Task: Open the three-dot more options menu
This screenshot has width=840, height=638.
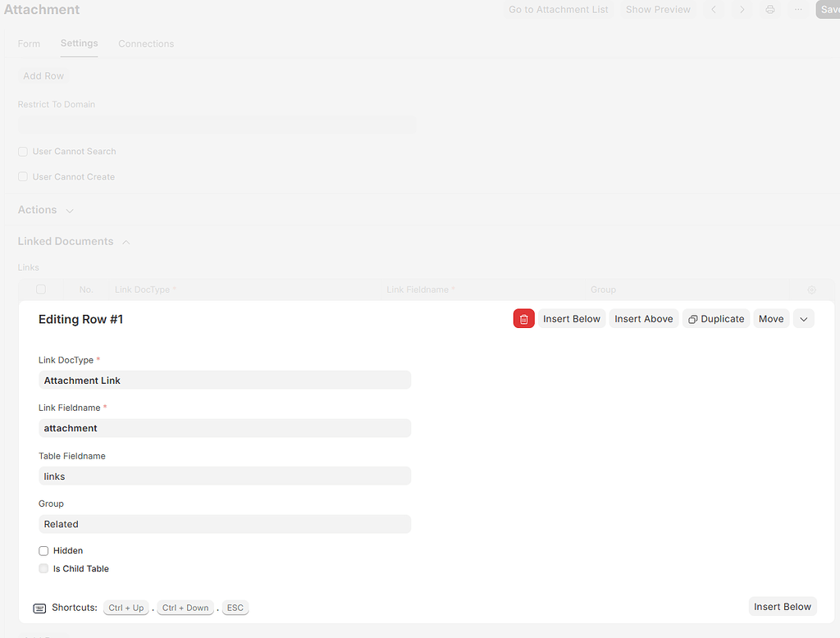Action: coord(797,10)
